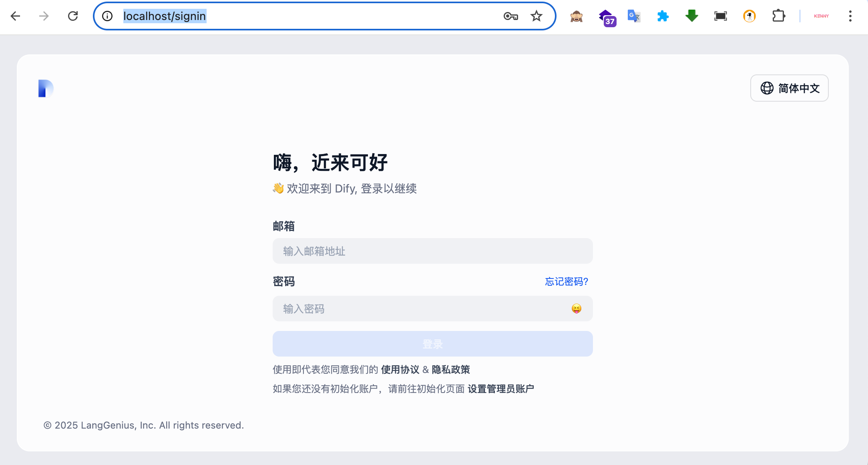The height and width of the screenshot is (465, 868).
Task: Focus the 输入邮箱地址 email field
Action: pyautogui.click(x=433, y=251)
